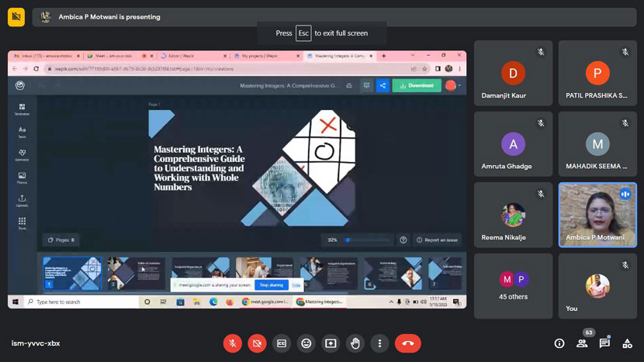The height and width of the screenshot is (362, 644).
Task: Open chat with everyone
Action: point(604,343)
